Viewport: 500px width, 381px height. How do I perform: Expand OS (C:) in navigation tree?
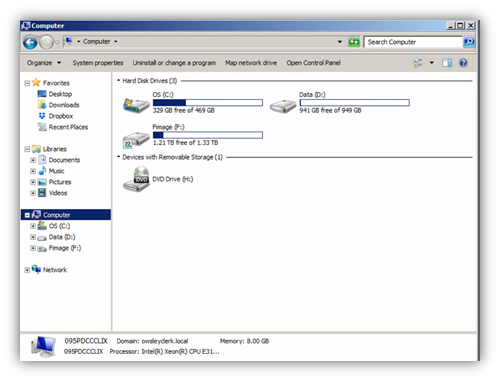coord(33,226)
